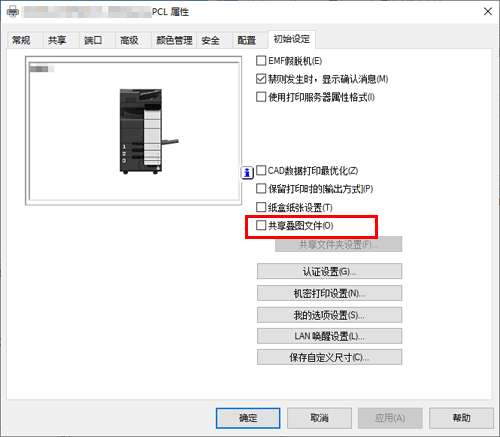This screenshot has height=437, width=500.
Task: Click the 取消 button
Action: tap(319, 418)
